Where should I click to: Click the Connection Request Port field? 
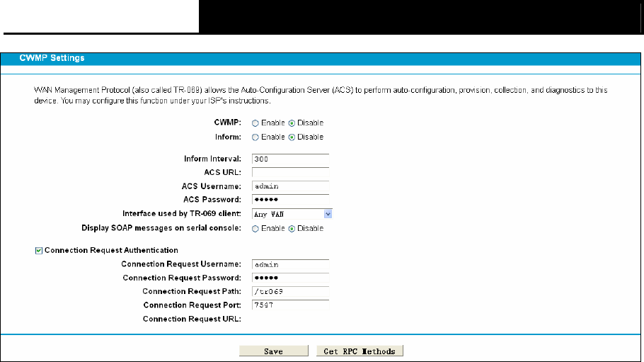coord(290,305)
